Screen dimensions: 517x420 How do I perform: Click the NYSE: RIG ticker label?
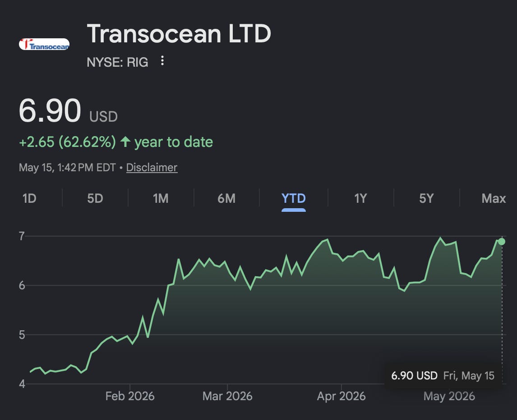coord(117,62)
